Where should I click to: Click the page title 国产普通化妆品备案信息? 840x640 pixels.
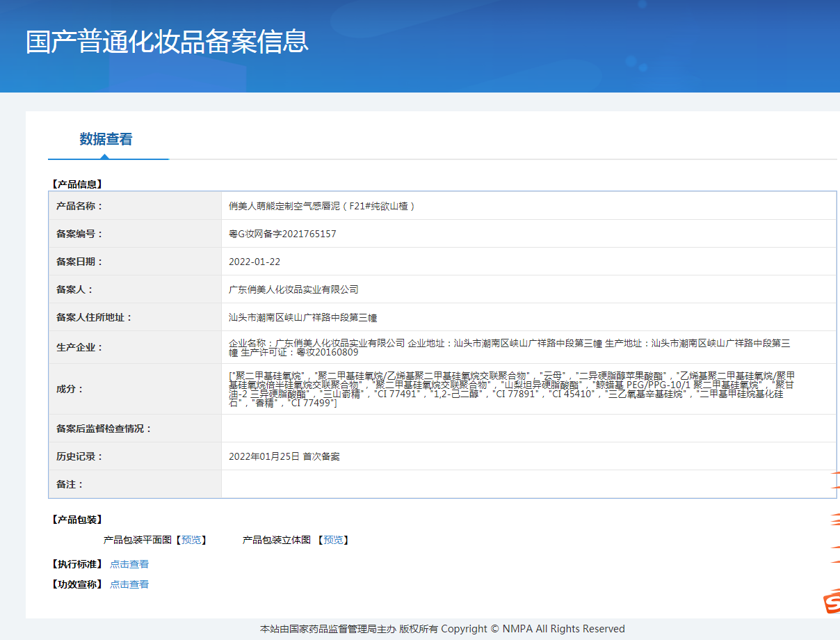(167, 42)
